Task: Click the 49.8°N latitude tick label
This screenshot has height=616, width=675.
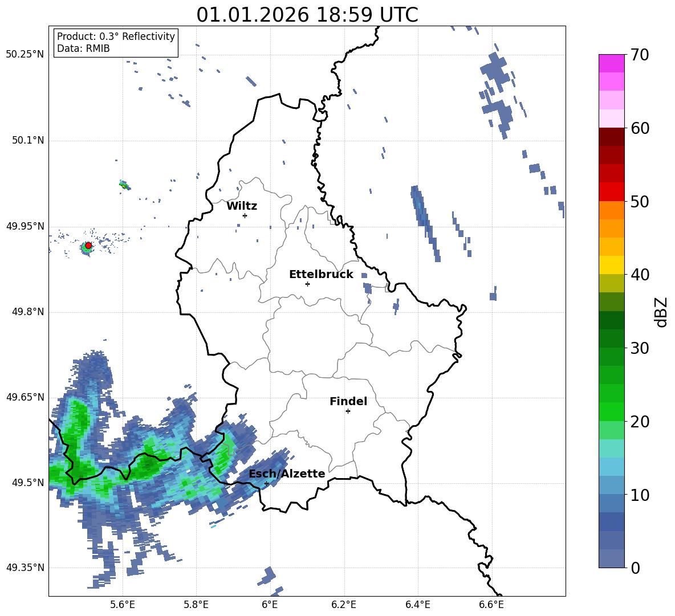Action: [x=27, y=312]
